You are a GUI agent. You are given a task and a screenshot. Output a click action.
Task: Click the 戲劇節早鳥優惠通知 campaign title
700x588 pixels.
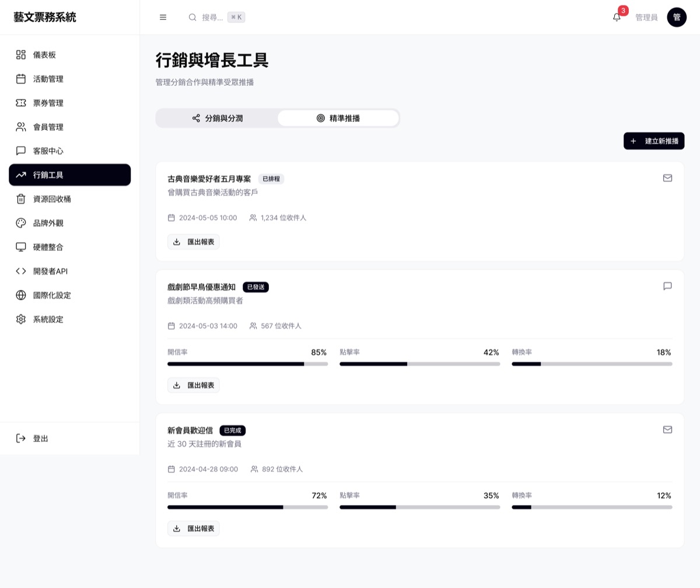point(201,287)
